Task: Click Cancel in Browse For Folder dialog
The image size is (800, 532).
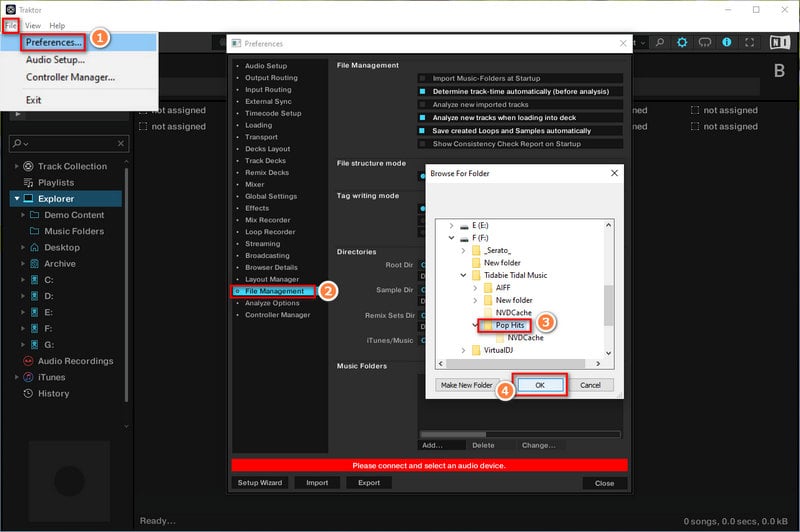Action: (x=590, y=385)
